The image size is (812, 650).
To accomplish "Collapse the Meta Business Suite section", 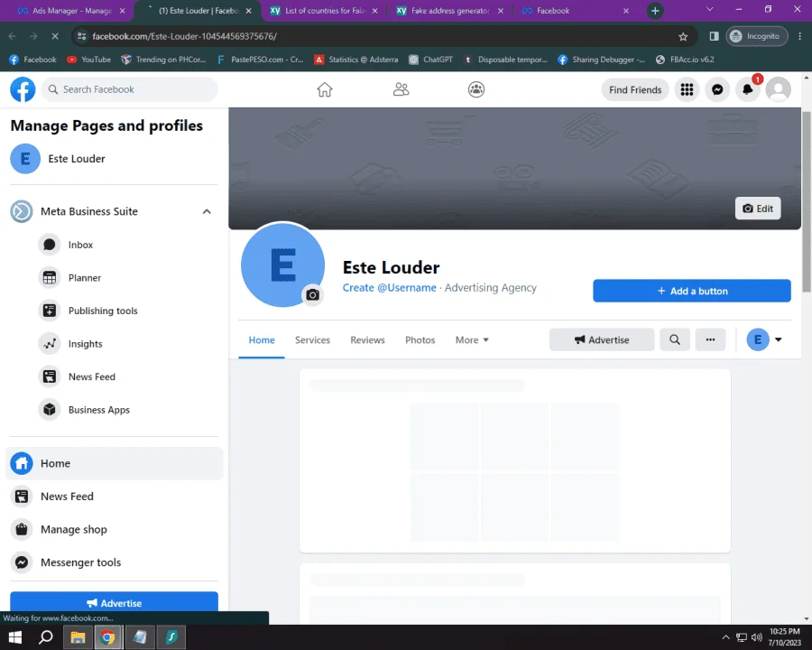I will click(x=207, y=211).
